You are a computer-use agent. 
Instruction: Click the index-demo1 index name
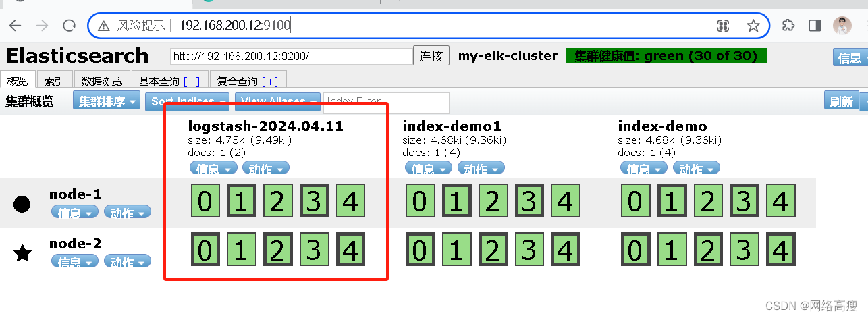click(x=452, y=126)
